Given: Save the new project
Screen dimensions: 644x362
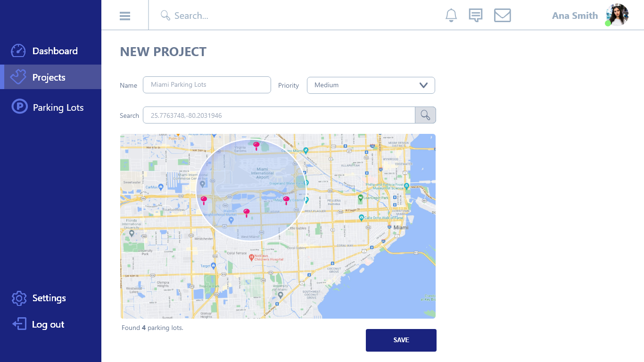Looking at the screenshot, I should click(401, 340).
